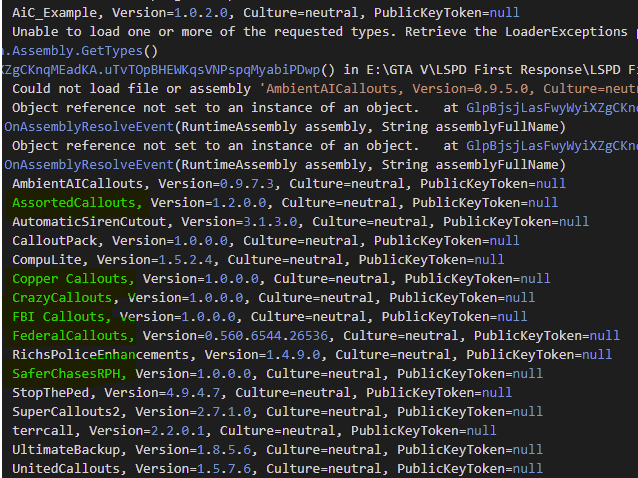
Task: Click the 'SuperCallouts2' assembly name
Action: (66, 411)
